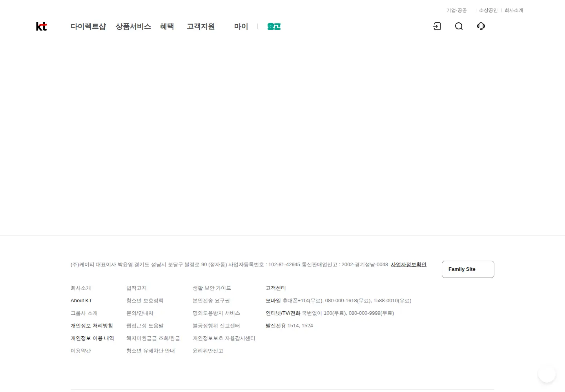The width and height of the screenshot is (565, 392).
Task: Open 법적고지 link
Action: click(137, 288)
